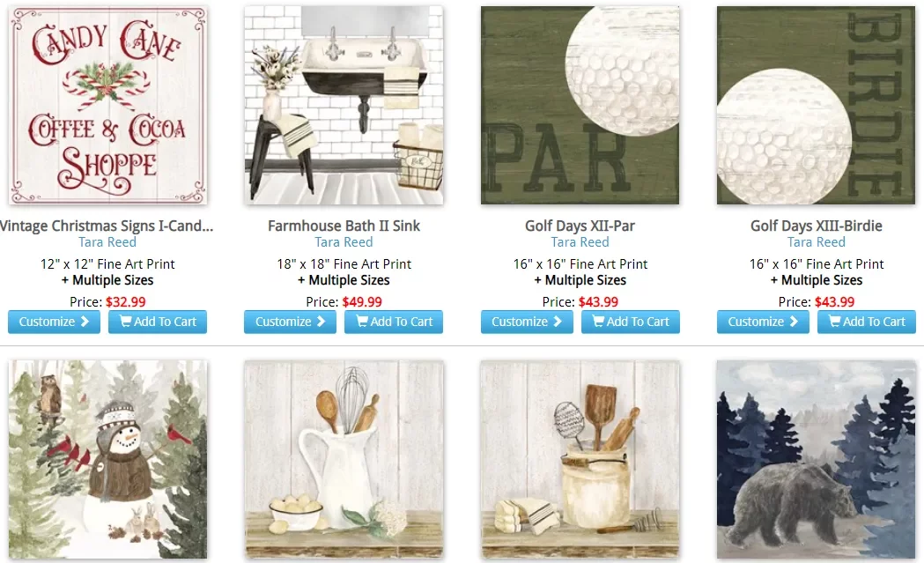Customize the Vintage Christmas Signs print
Viewport: 924px width, 563px height.
coord(55,322)
